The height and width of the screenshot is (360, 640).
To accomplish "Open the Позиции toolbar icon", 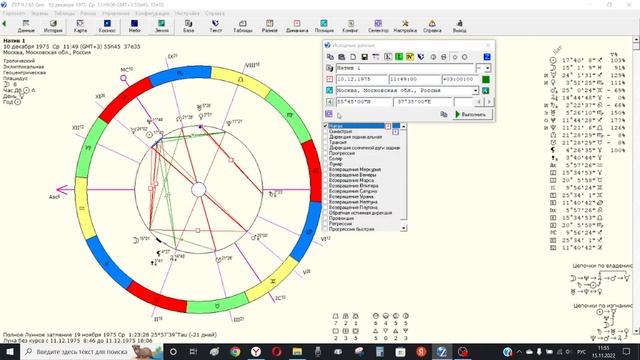I will tap(324, 27).
